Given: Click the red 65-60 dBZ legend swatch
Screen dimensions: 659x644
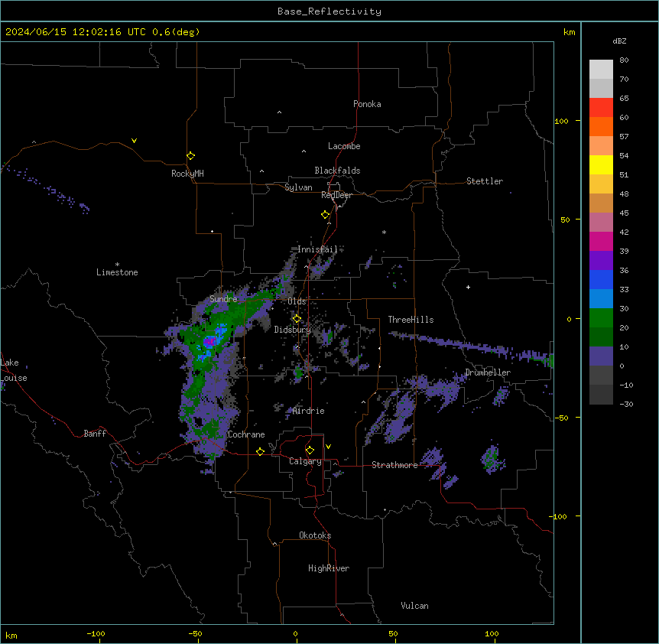Looking at the screenshot, I should click(x=601, y=108).
